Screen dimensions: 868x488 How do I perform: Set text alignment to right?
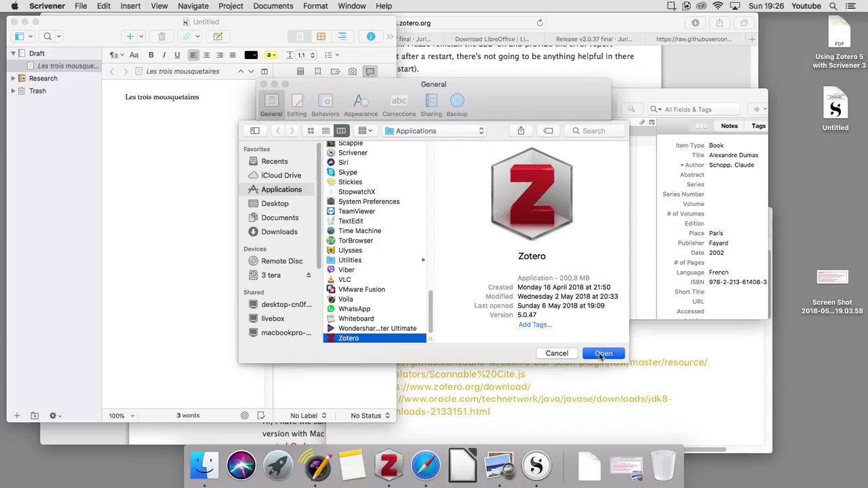pos(220,55)
